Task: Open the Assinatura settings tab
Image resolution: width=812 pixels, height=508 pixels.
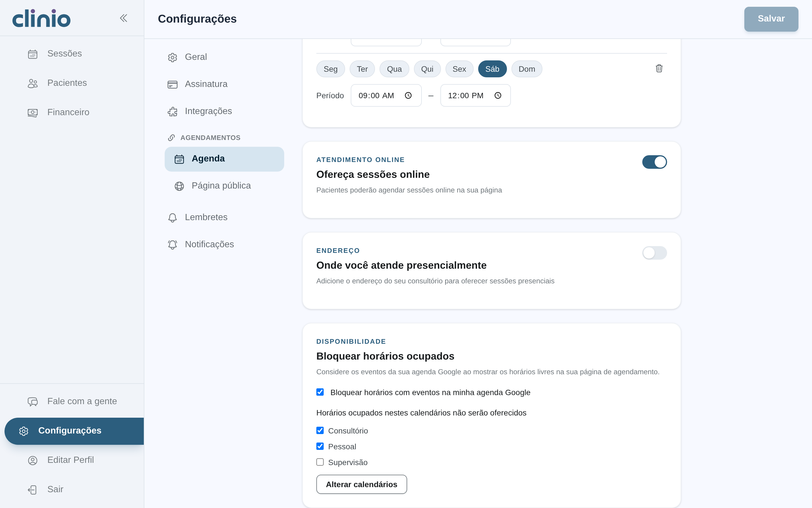Action: click(224, 84)
